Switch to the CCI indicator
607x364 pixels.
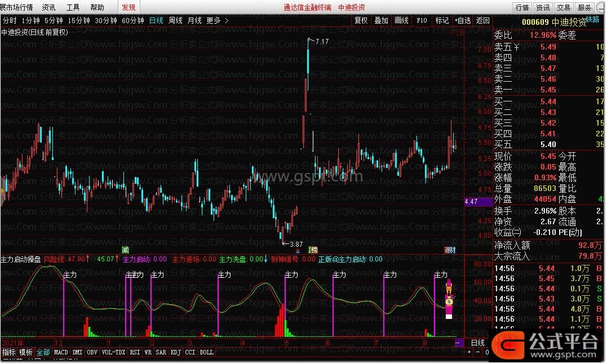point(190,352)
